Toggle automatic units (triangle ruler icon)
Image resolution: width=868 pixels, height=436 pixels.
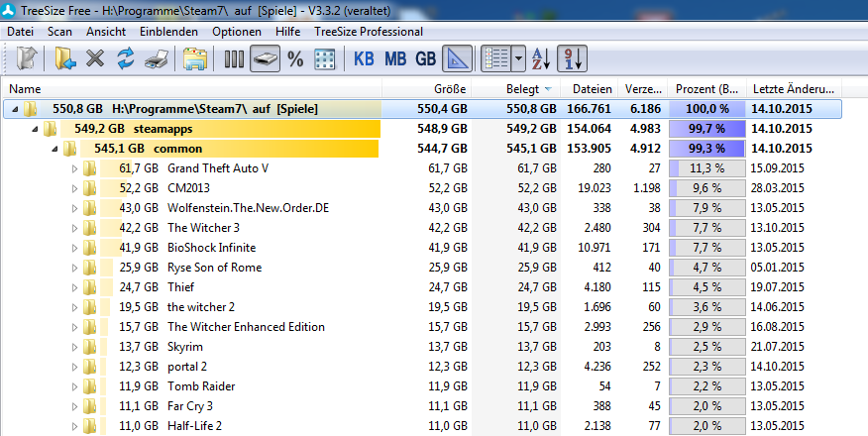(457, 58)
